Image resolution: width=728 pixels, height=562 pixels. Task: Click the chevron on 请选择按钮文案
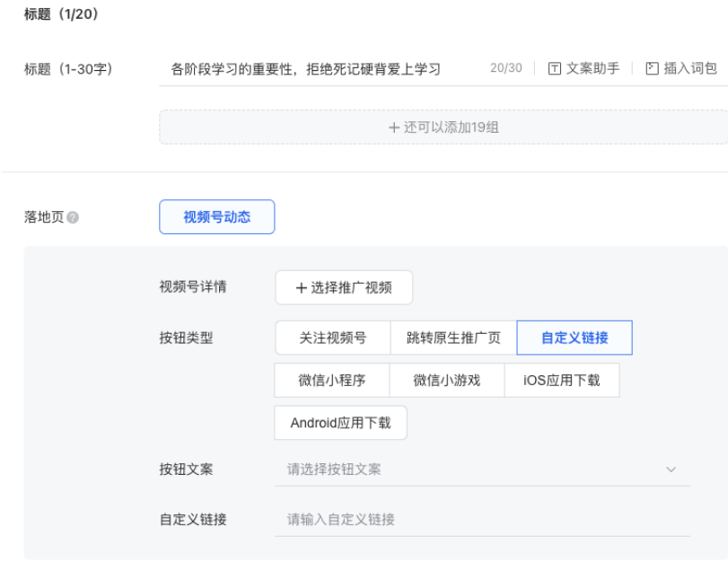[671, 470]
